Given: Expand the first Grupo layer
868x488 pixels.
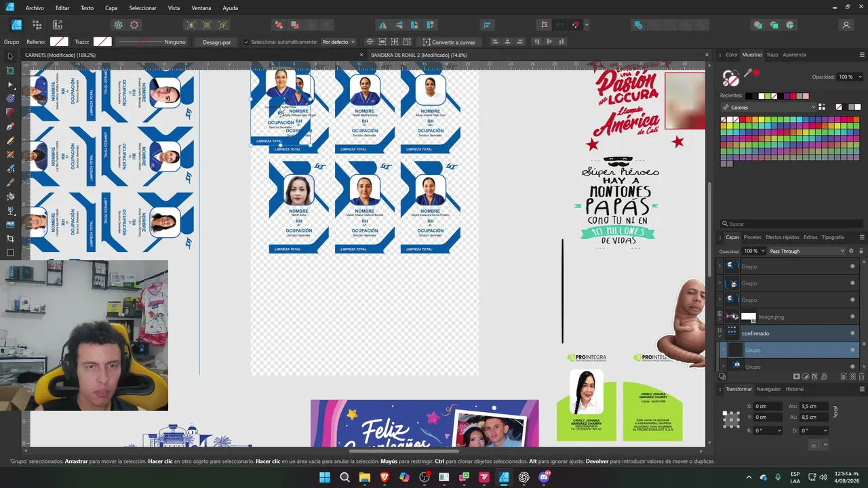Looking at the screenshot, I should [720, 266].
